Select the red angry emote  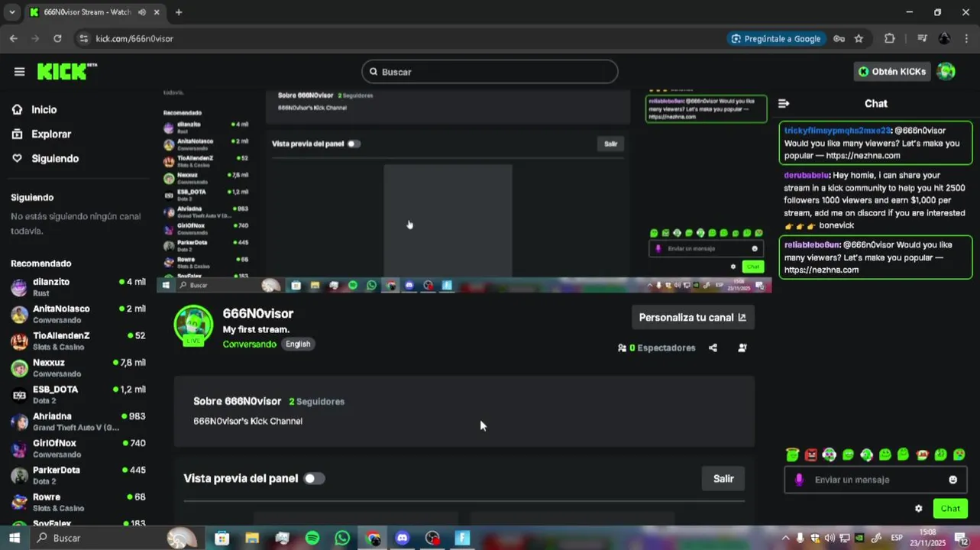click(x=810, y=455)
